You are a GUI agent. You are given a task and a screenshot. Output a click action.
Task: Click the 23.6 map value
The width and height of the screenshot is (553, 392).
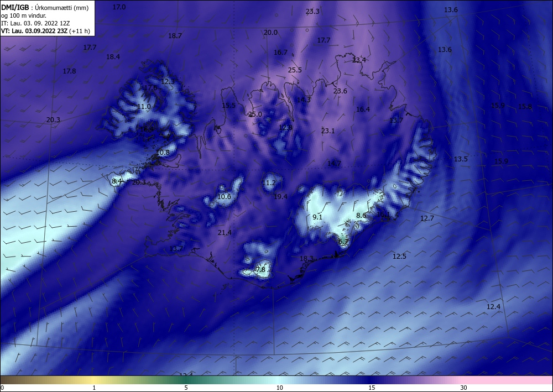[x=340, y=91]
